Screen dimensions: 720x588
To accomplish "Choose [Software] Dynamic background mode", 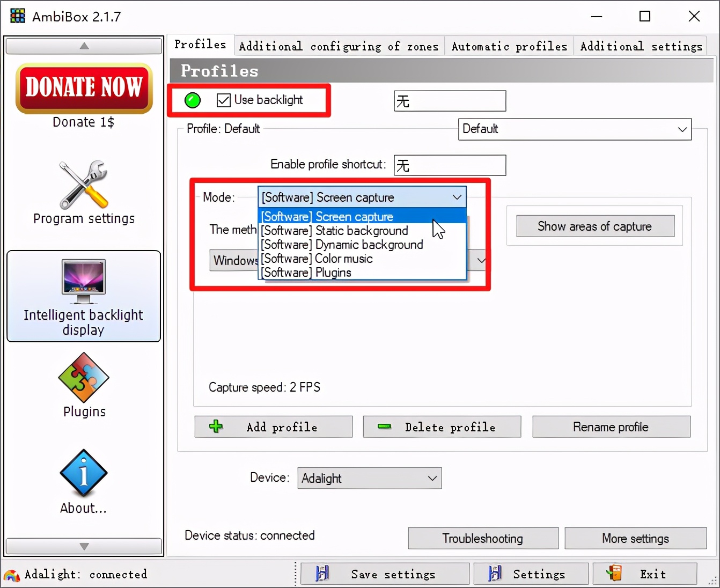I will pos(363,245).
